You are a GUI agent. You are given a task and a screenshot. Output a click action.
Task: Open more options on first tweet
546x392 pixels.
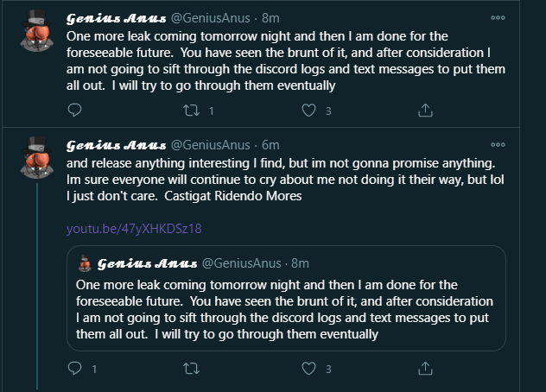(x=498, y=18)
